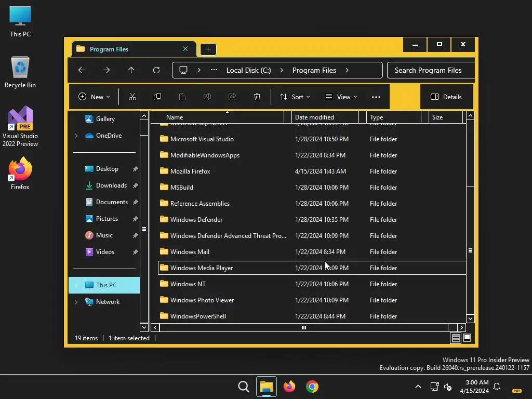Select the This PC desktop icon
The height and width of the screenshot is (399, 532).
(20, 22)
